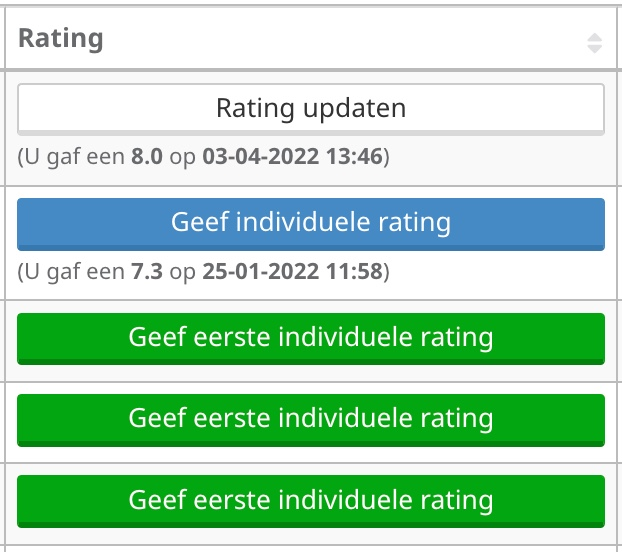
Task: Click the word "op" before 03-04-2022
Action: (x=182, y=157)
